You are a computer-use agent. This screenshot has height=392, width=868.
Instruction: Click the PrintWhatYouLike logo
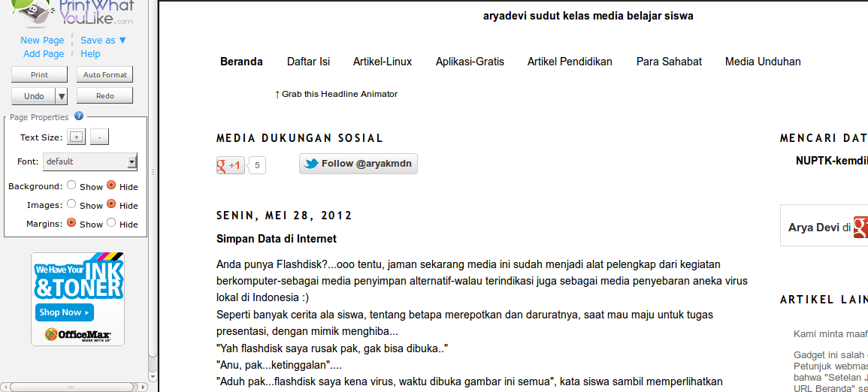tap(73, 14)
